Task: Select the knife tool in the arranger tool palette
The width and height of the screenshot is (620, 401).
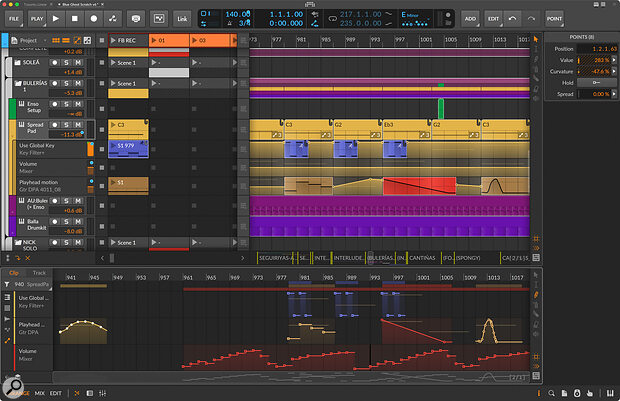Action: 536,78
